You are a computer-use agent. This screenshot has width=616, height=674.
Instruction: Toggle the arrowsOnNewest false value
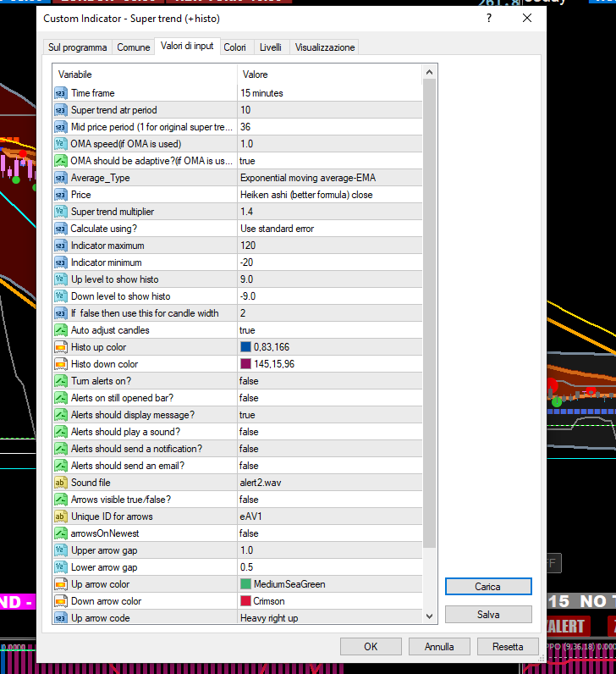tap(330, 533)
